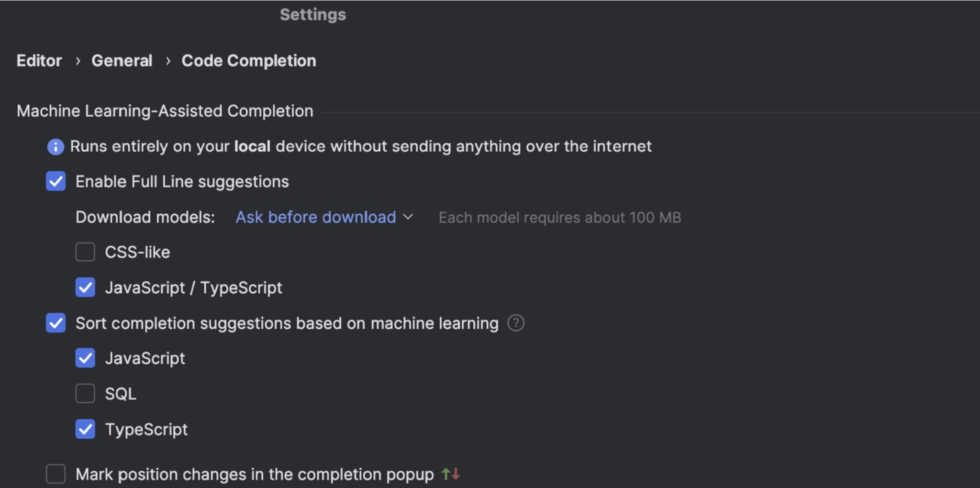
Task: Click the green and red position arrows icon
Action: point(451,474)
